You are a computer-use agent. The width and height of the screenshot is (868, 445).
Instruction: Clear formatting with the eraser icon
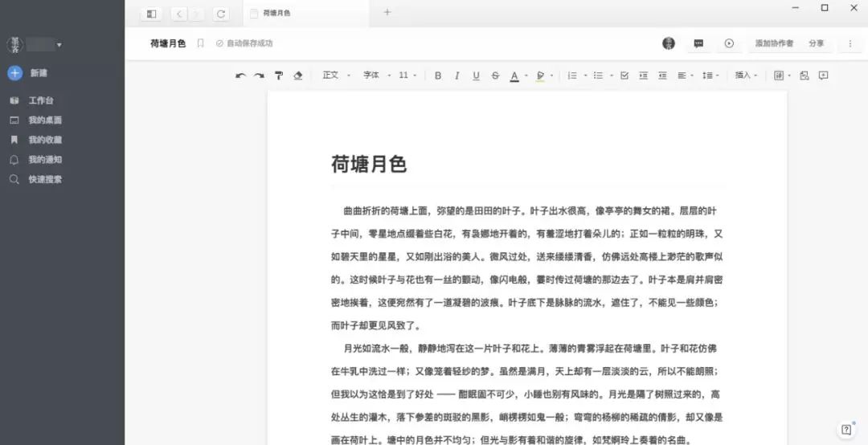coord(298,76)
